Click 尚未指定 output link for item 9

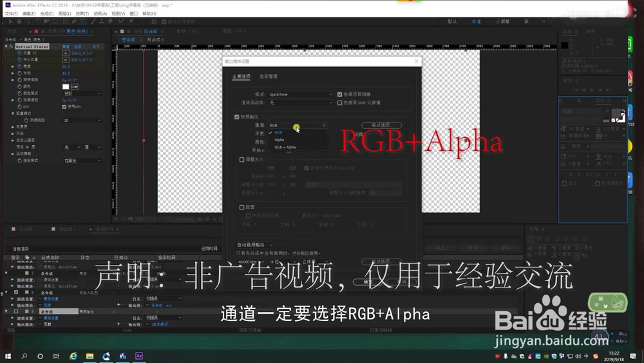point(160,324)
